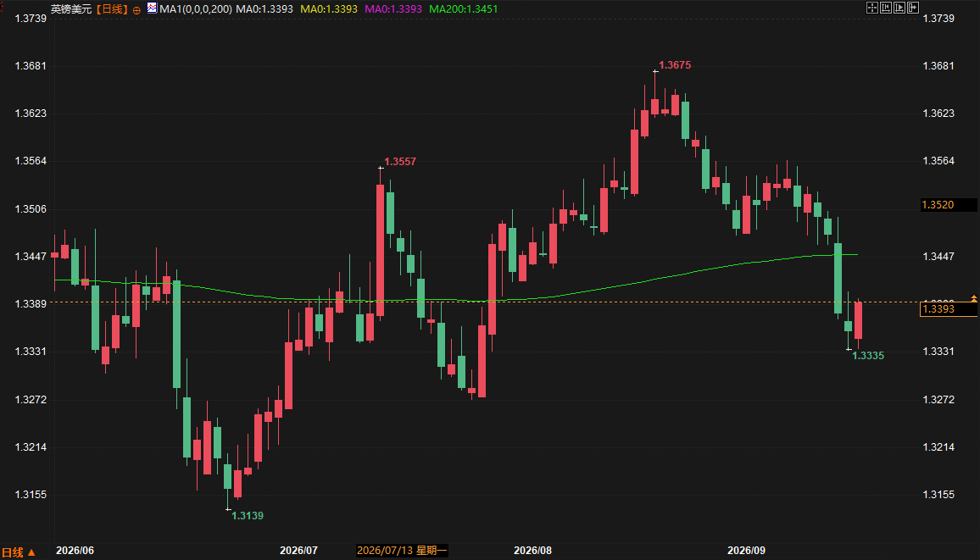This screenshot has width=980, height=560.
Task: Open the 日线 period menu at bottom-left
Action: point(18,552)
